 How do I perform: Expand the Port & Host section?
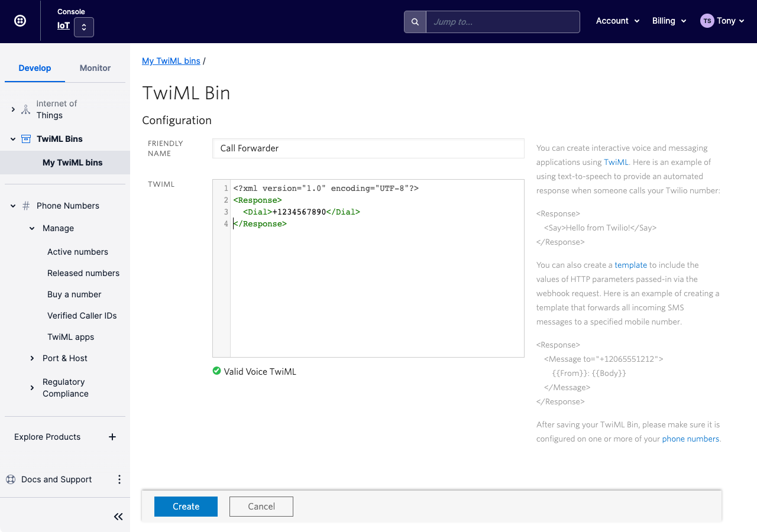31,358
